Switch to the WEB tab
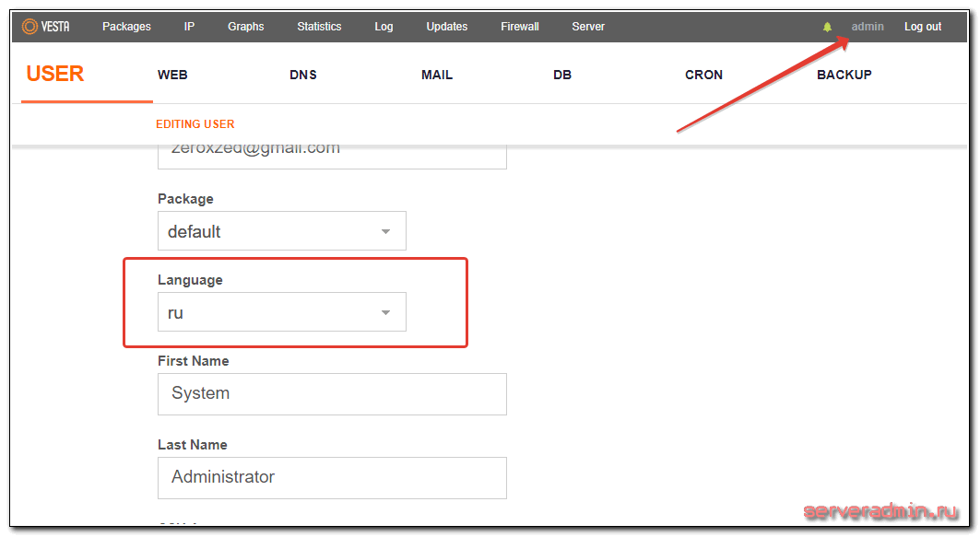This screenshot has height=537, width=980. pos(172,75)
